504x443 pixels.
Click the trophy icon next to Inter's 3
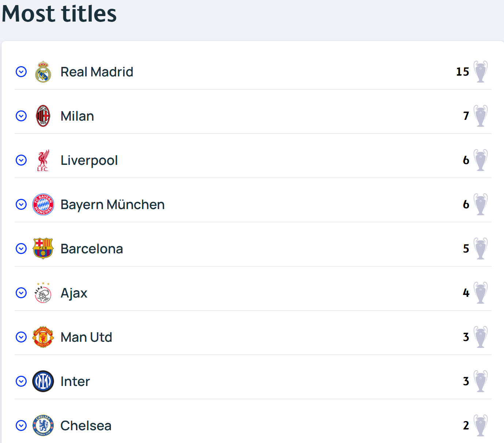pos(481,381)
